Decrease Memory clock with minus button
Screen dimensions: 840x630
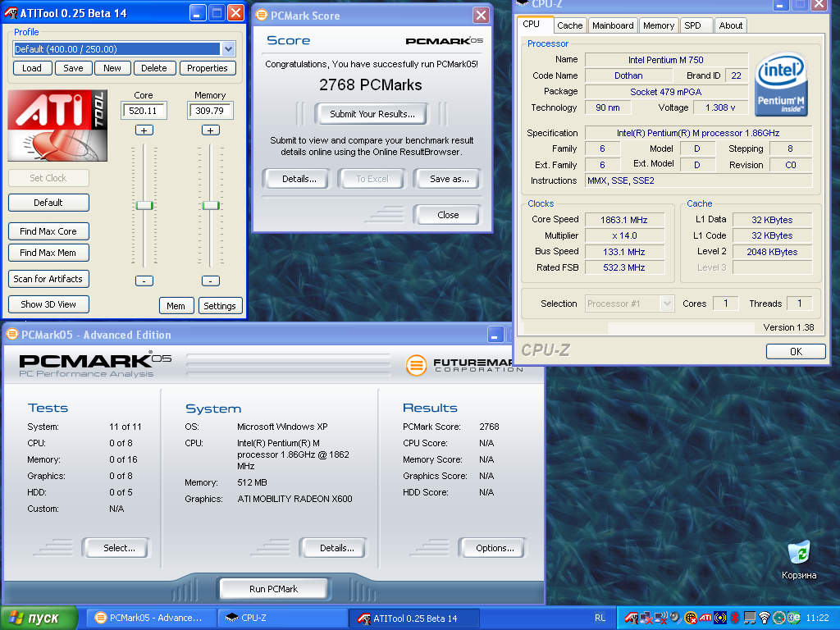click(x=211, y=281)
